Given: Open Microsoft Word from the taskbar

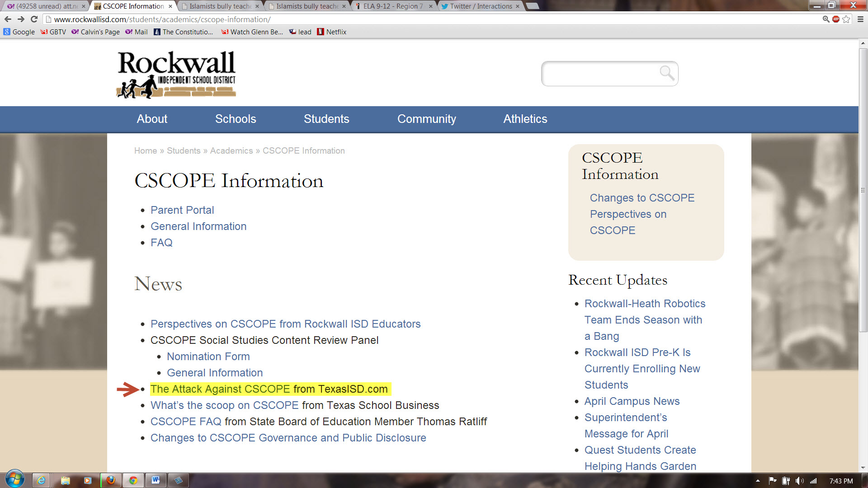Looking at the screenshot, I should [x=156, y=480].
